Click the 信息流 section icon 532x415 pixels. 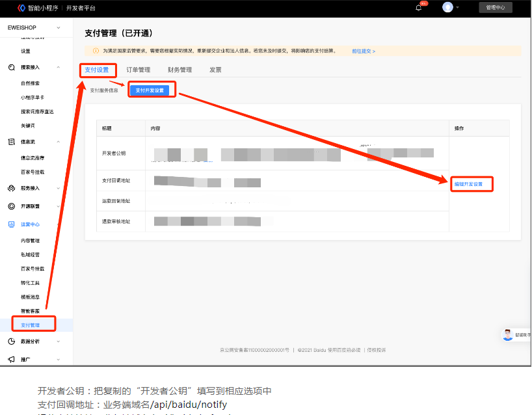(x=11, y=141)
